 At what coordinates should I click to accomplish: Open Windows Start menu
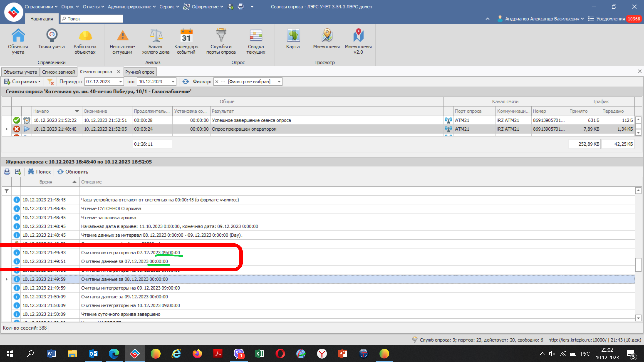pyautogui.click(x=10, y=354)
